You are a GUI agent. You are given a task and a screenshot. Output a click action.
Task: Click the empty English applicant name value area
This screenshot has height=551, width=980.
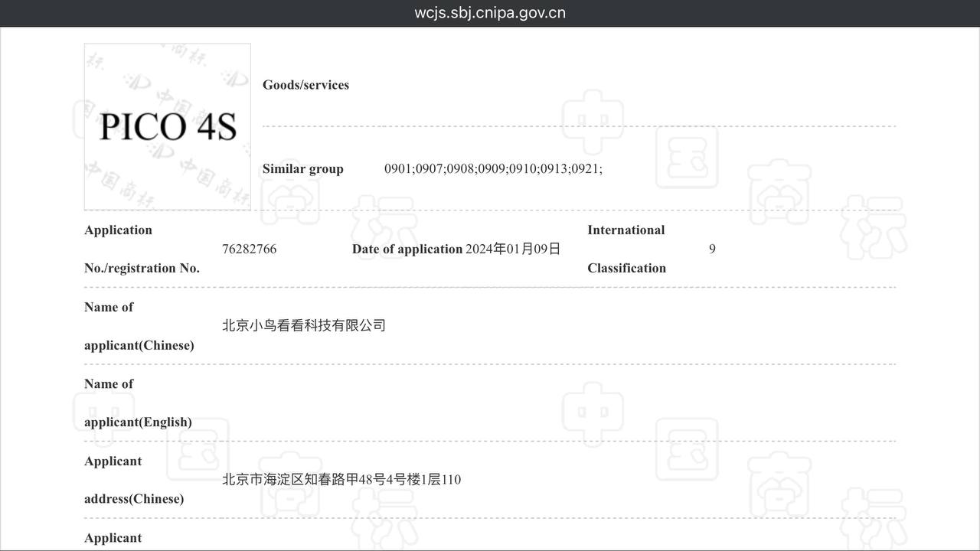pos(536,403)
